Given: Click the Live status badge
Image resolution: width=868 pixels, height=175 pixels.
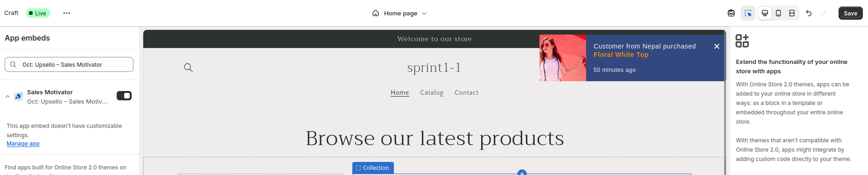Looking at the screenshot, I should pos(38,13).
